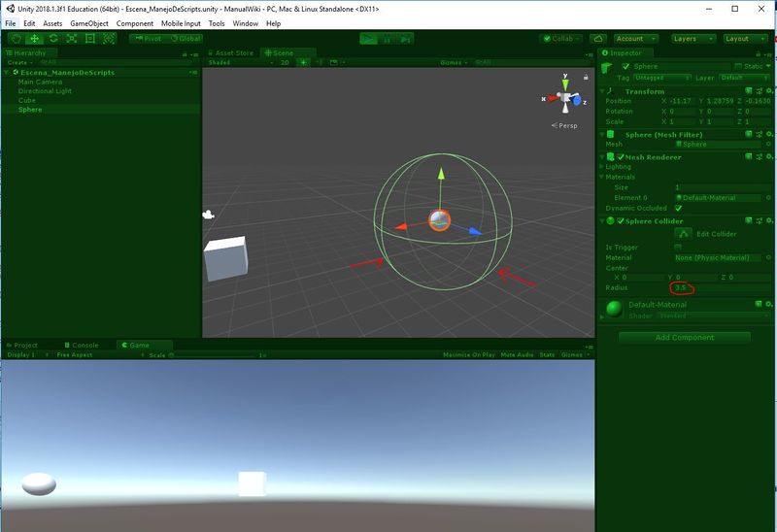Open Transform component help reference icon

click(749, 91)
